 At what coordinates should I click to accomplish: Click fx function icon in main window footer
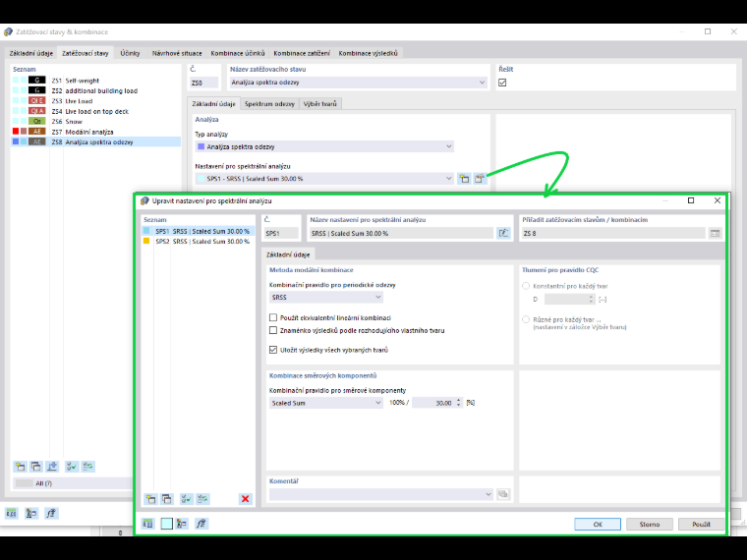click(51, 513)
